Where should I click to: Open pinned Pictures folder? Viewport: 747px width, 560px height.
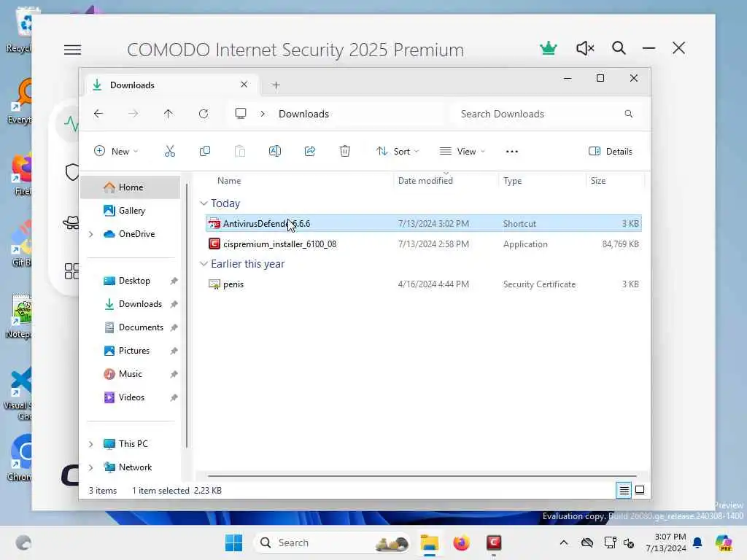tap(134, 351)
